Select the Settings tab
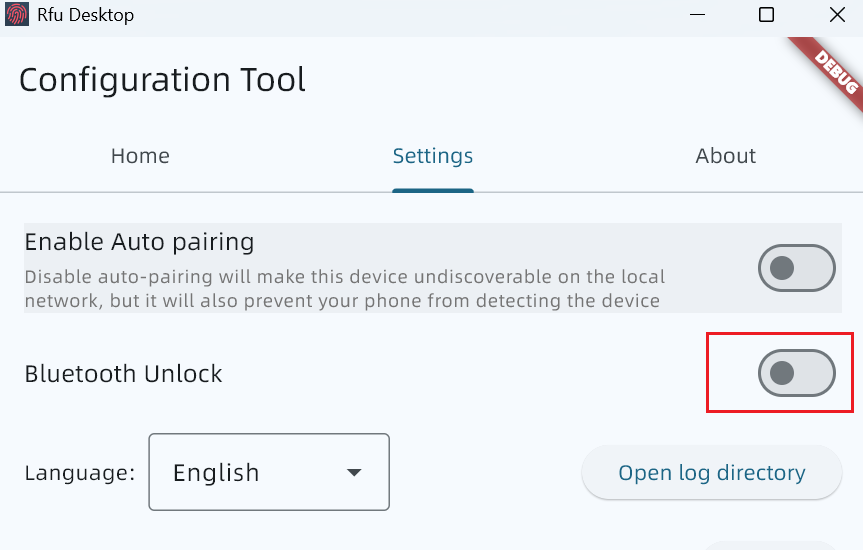863x550 pixels. 433,156
